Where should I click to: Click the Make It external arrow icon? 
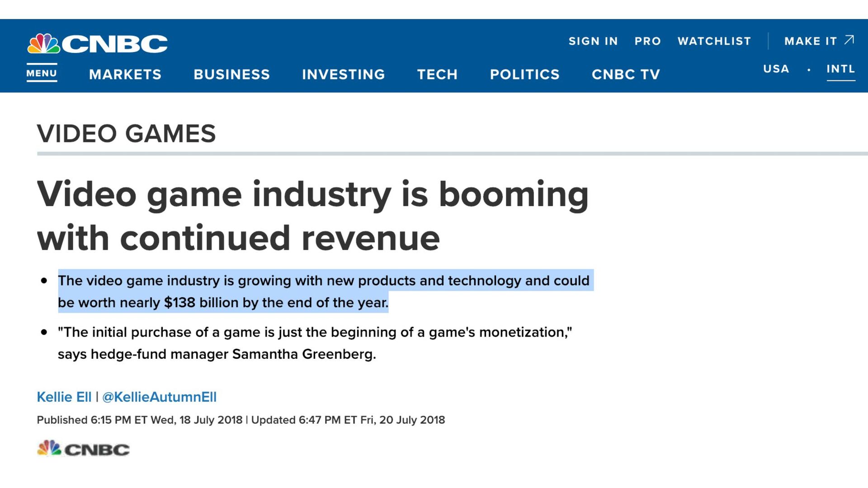click(849, 40)
